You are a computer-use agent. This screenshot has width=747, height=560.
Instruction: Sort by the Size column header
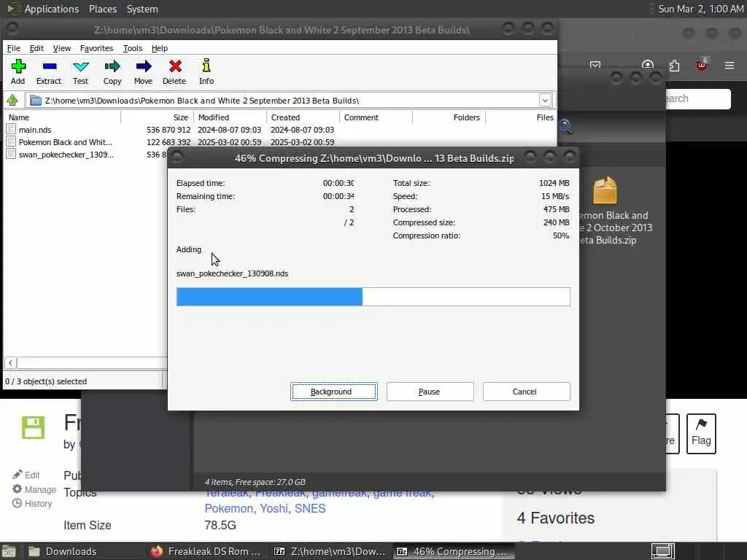(158, 117)
